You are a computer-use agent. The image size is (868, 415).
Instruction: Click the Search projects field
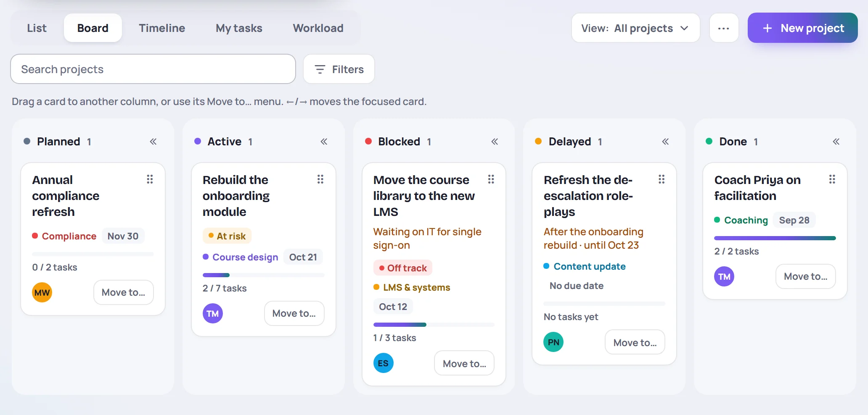[x=153, y=69]
